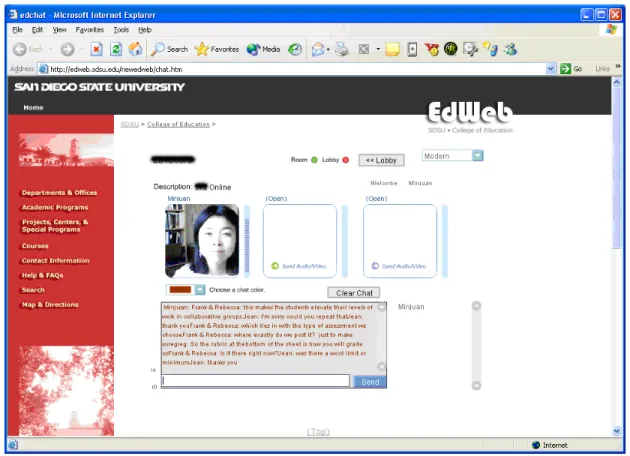630x456 pixels.
Task: Open the History clock icon
Action: (x=295, y=49)
